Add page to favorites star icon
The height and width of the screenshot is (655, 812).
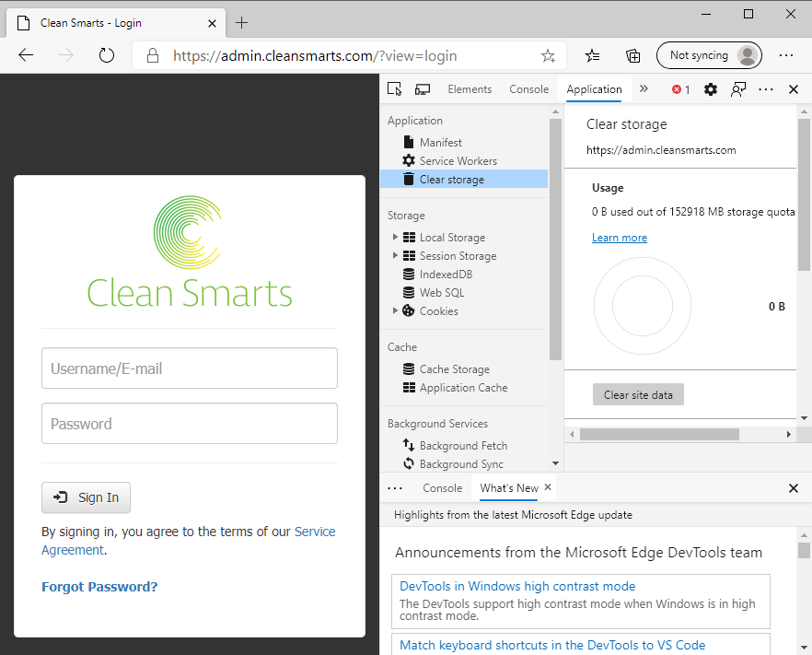548,55
